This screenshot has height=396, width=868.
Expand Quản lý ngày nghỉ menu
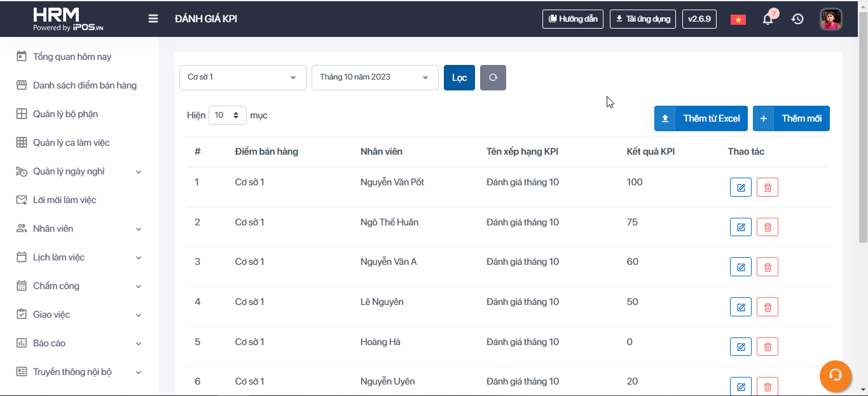click(79, 171)
